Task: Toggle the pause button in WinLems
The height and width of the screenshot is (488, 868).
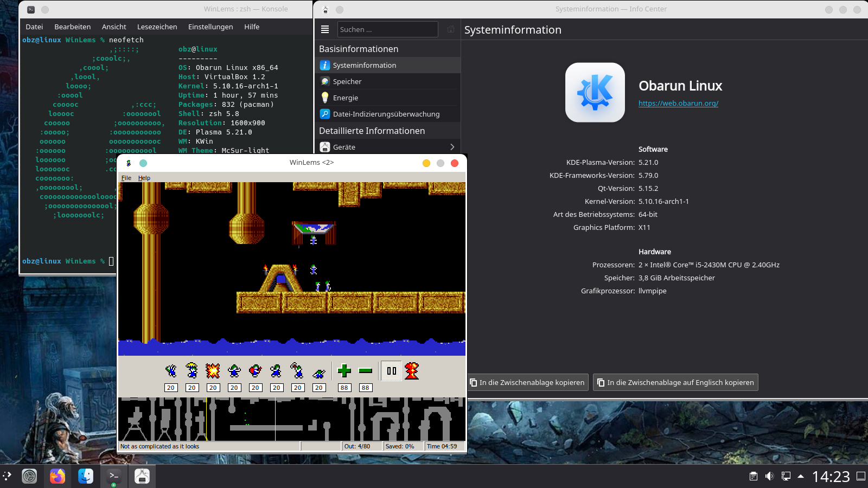Action: tap(391, 371)
